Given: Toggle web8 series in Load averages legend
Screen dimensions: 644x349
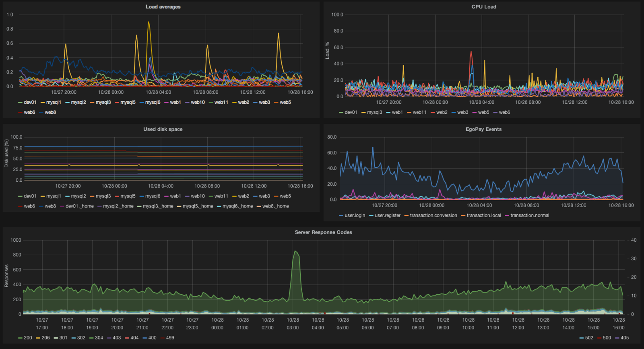Looking at the screenshot, I should (x=50, y=113).
